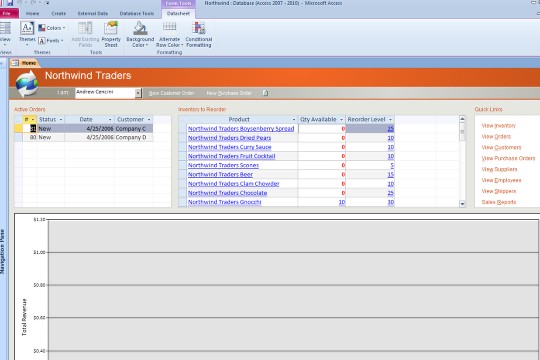Open Northwind Traders Clam Chowder
The height and width of the screenshot is (360, 540).
pos(233,184)
